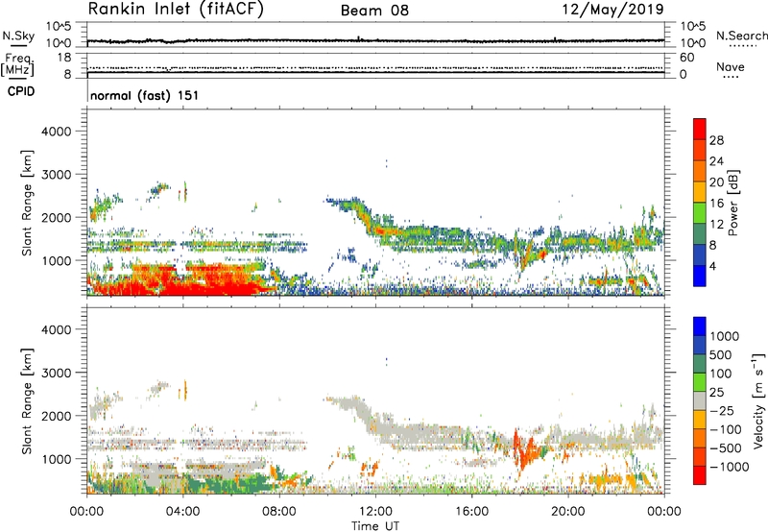Viewport: 768px width, 532px height.
Task: Click the 'Power [dB]' color bar title
Action: (x=732, y=204)
